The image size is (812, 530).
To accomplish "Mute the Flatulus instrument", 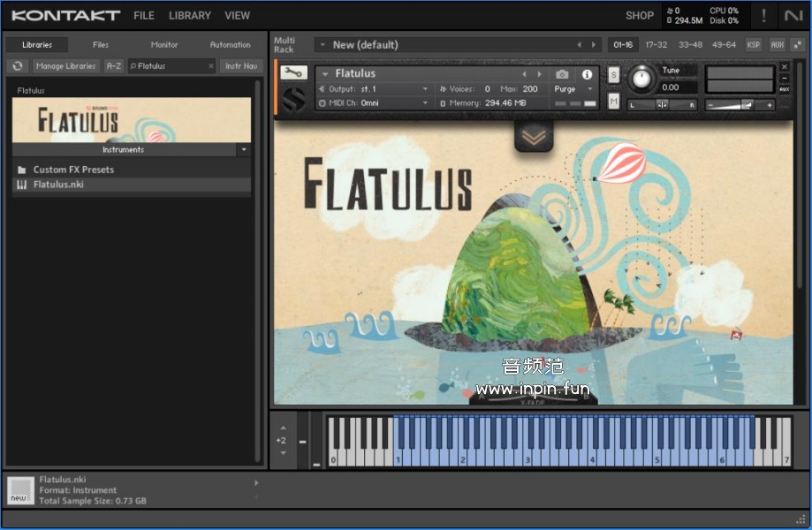I will [613, 102].
